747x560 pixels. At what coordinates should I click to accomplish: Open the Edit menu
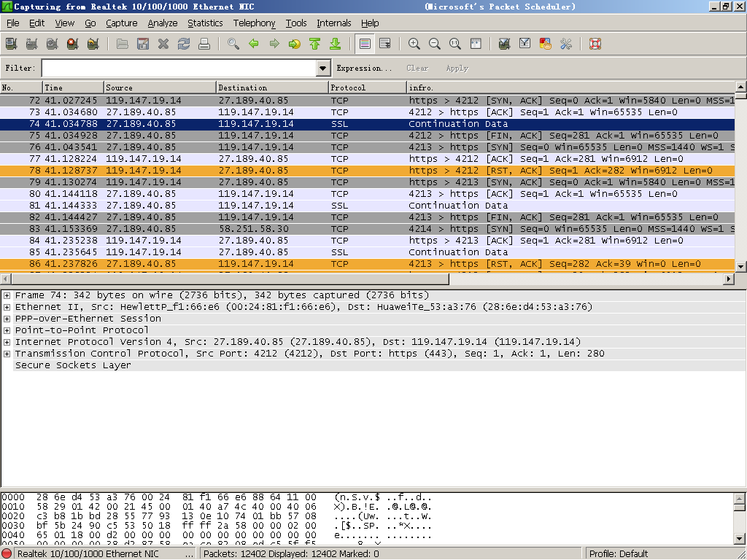pyautogui.click(x=36, y=23)
